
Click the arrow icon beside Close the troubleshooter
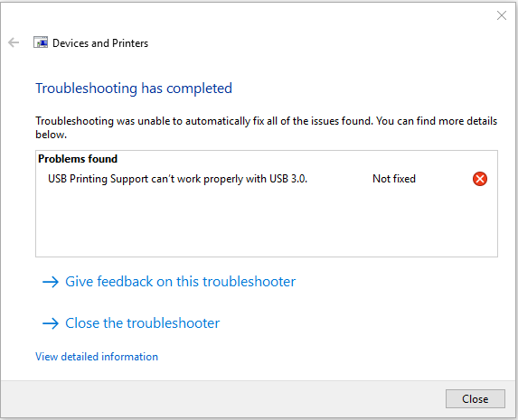point(51,323)
